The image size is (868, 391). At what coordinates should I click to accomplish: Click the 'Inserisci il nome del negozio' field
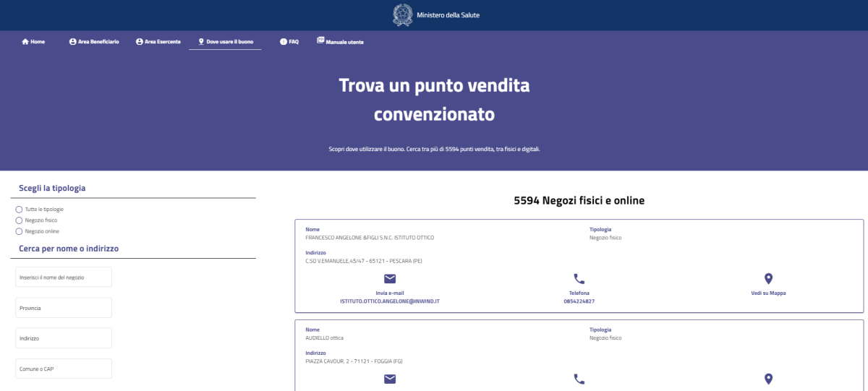pos(64,278)
